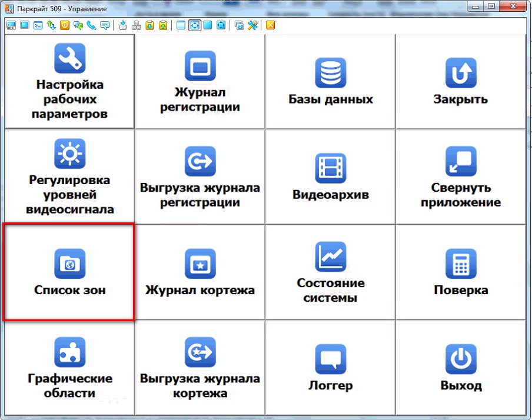532x420 pixels.
Task: Open Графические области puzzle tile
Action: 70,368
